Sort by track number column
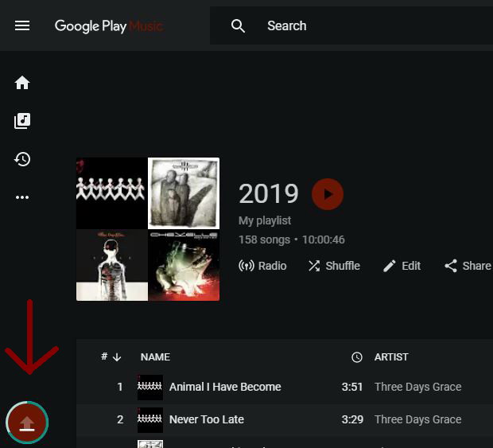Image resolution: width=493 pixels, height=448 pixels. point(111,356)
